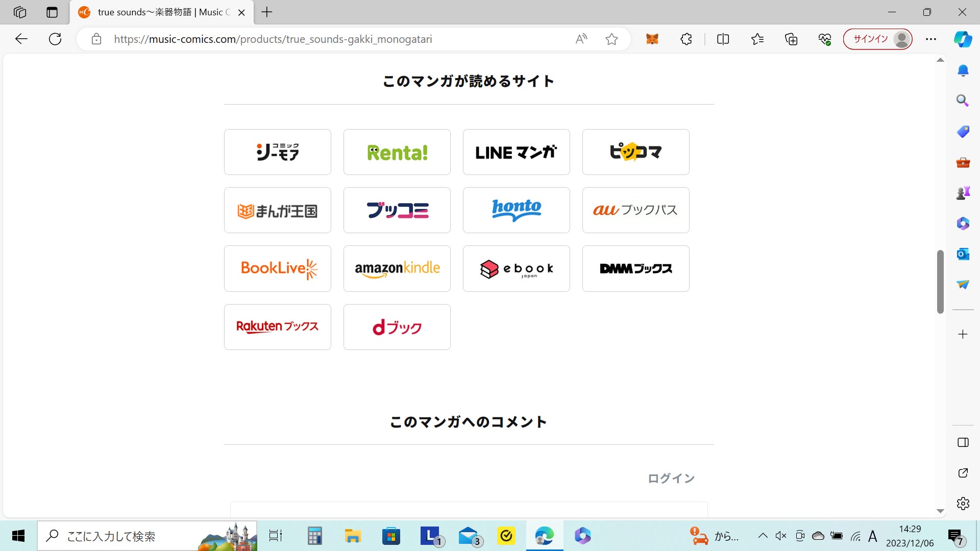
Task: Add this page to favorites star
Action: [x=611, y=39]
